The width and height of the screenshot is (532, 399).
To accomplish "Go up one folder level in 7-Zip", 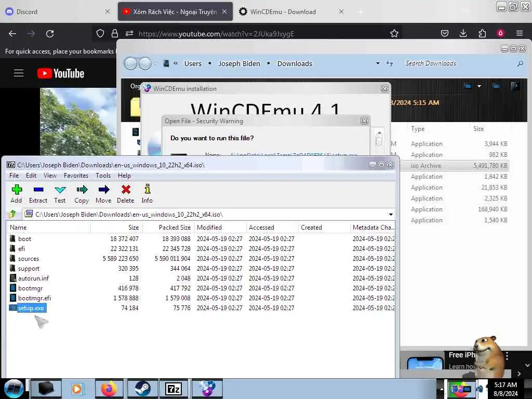I will [x=12, y=214].
